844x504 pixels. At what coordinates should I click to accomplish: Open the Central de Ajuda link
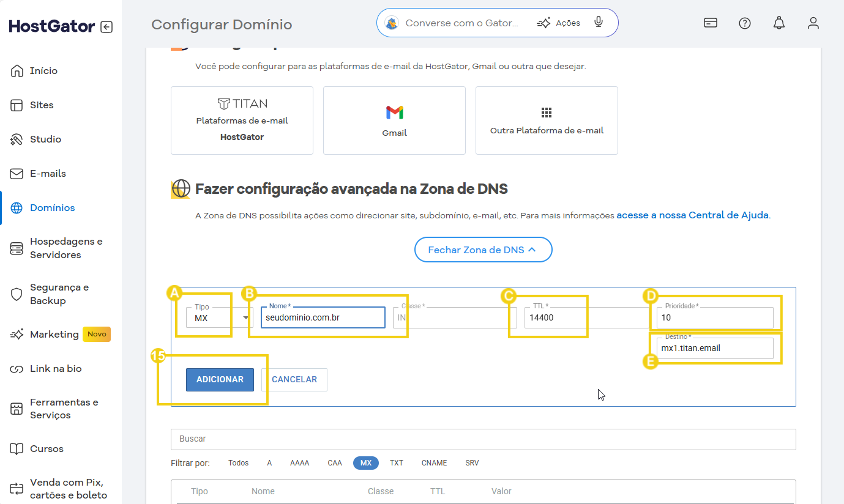pos(693,215)
